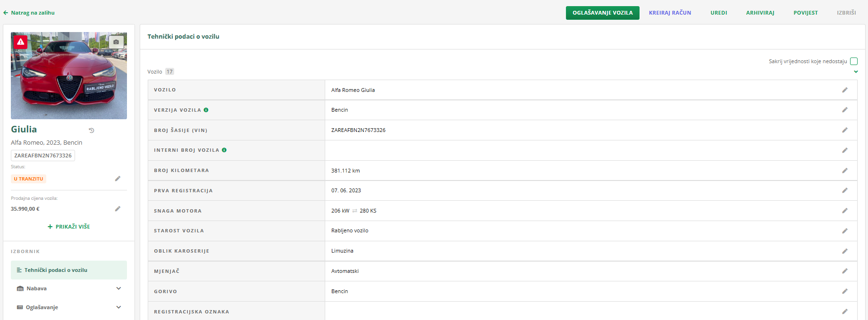Image resolution: width=868 pixels, height=320 pixels.
Task: Click Prikaži više to show more
Action: [69, 227]
